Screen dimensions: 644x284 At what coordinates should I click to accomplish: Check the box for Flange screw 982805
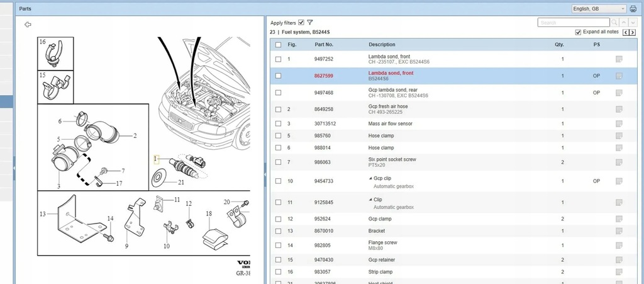tap(279, 246)
